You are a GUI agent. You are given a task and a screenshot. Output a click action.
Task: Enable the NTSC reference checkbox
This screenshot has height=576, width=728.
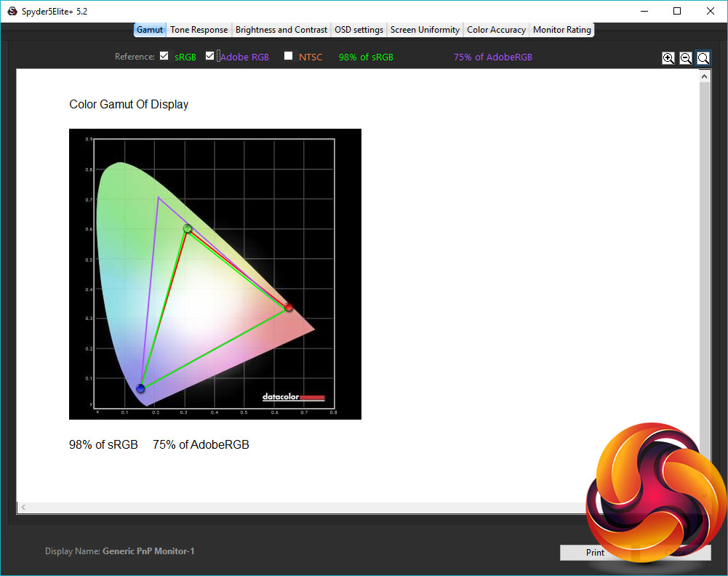(x=289, y=56)
